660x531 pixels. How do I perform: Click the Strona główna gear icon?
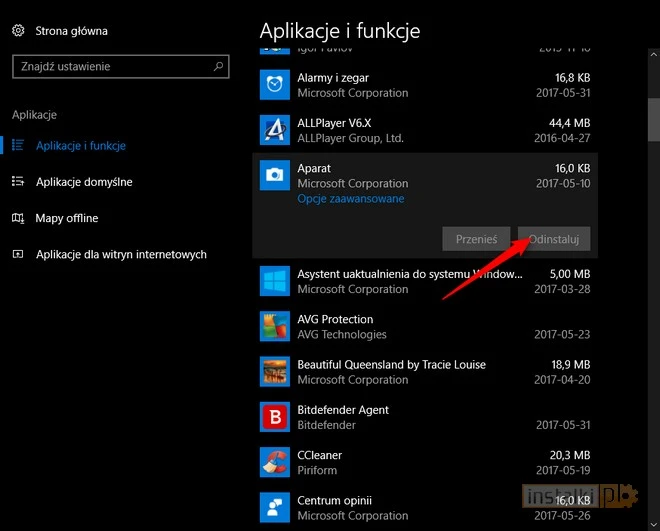[x=18, y=31]
